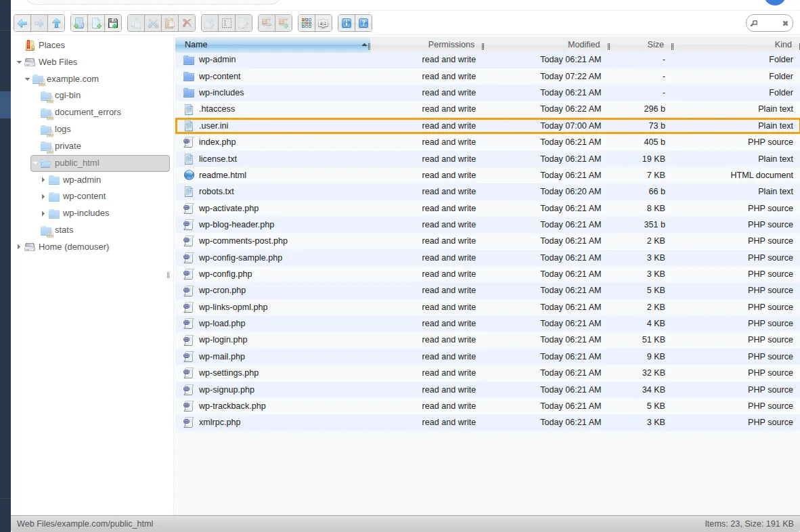
Task: Click the magnifier icon in search box
Action: coord(754,23)
